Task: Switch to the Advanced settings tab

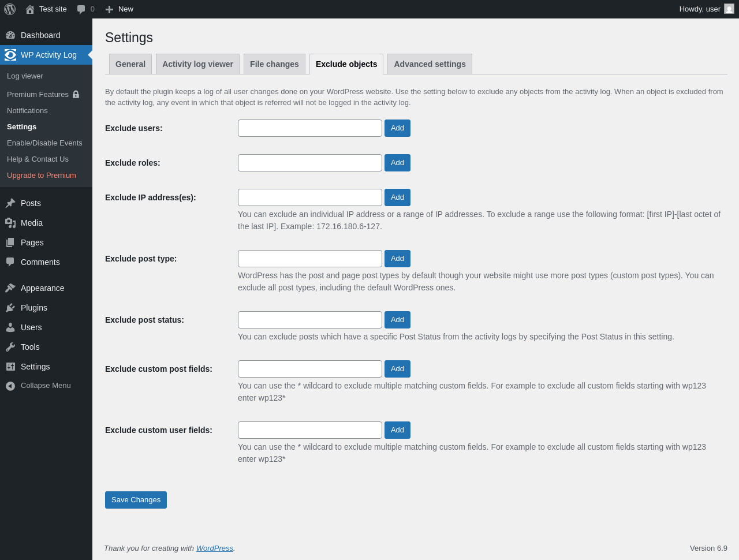Action: [x=430, y=64]
